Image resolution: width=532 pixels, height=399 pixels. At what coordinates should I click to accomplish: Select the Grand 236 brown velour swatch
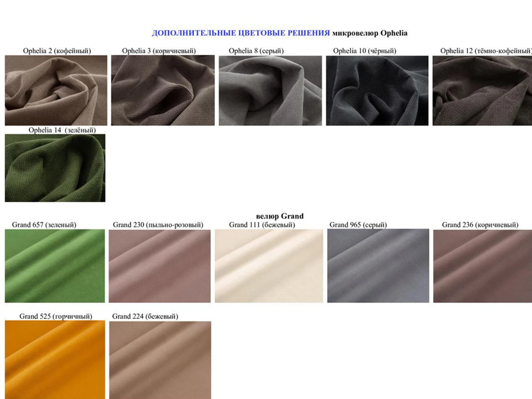(x=482, y=266)
